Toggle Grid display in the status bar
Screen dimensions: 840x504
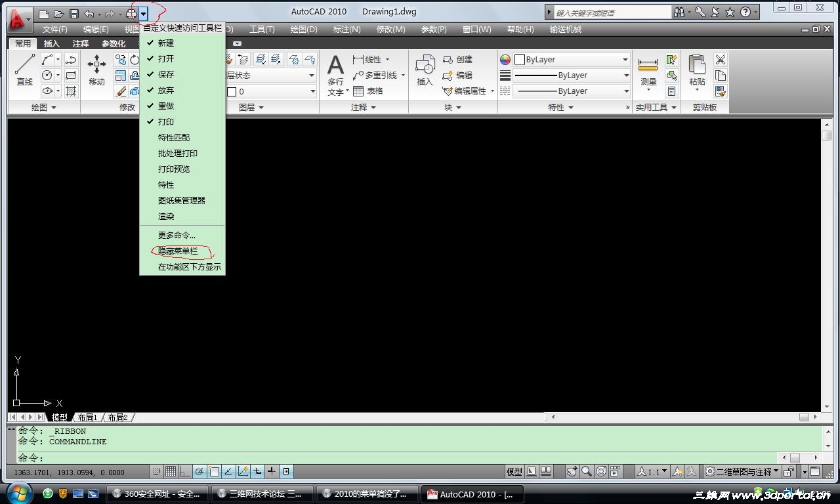171,471
